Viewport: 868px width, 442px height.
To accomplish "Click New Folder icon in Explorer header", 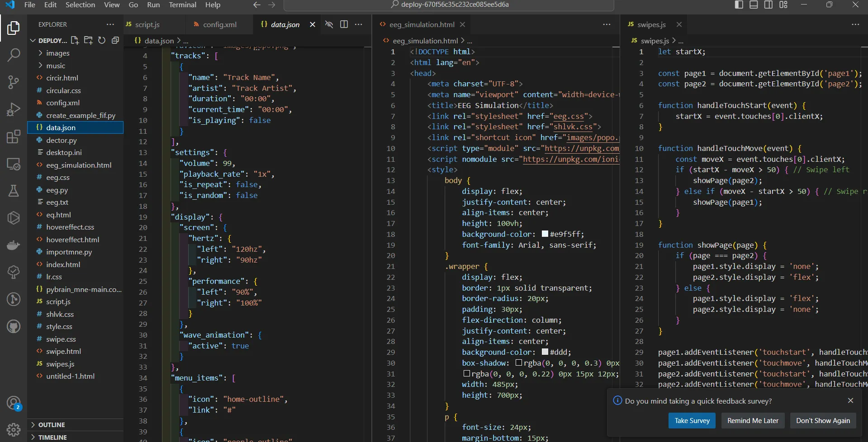I will [88, 40].
